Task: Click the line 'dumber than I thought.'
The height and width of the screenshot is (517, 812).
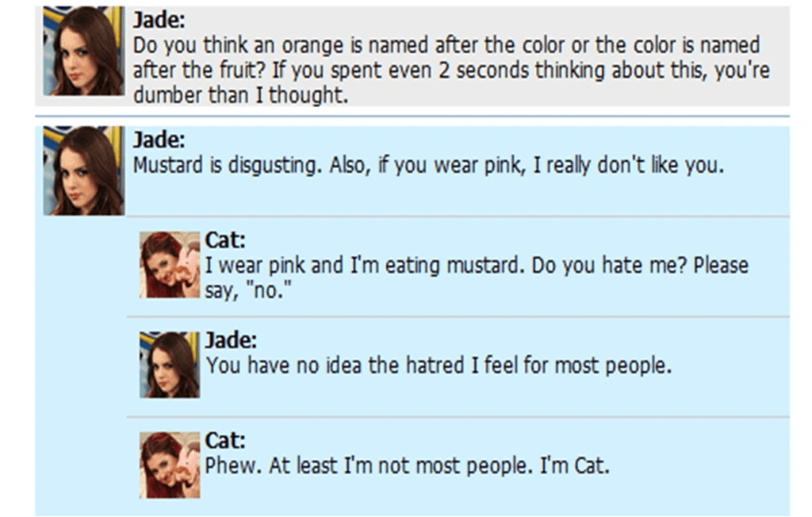Action: click(241, 95)
